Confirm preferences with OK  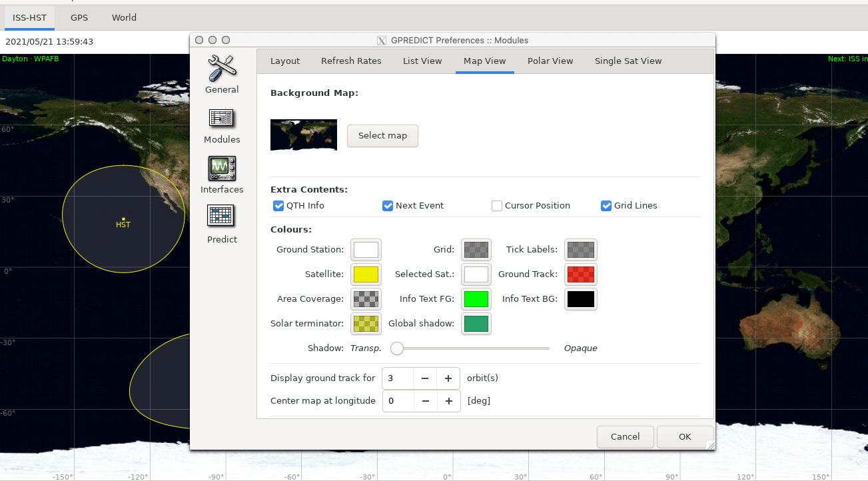pos(685,436)
